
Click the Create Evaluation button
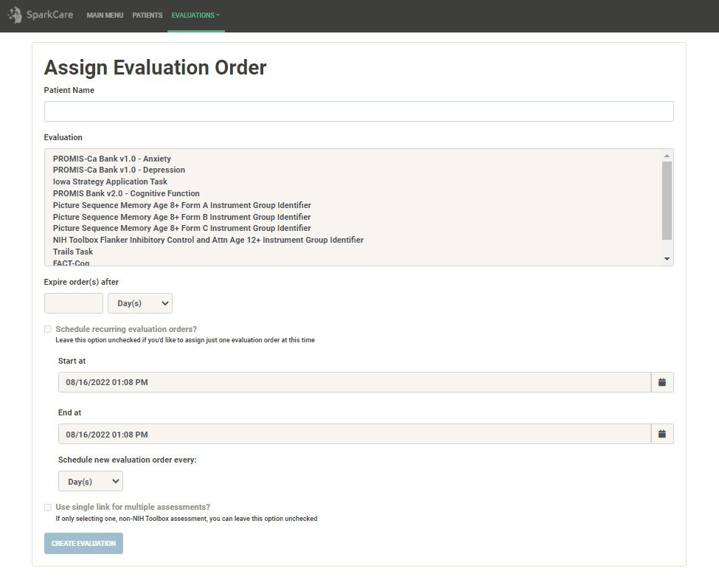(83, 544)
